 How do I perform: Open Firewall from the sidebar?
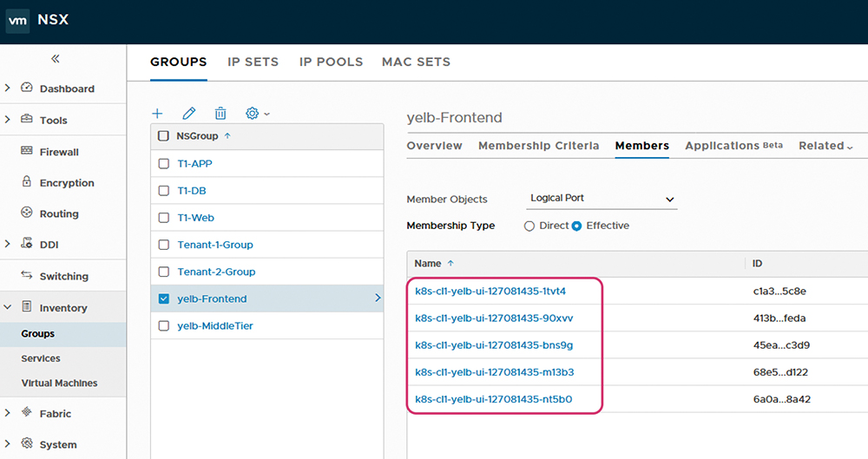pyautogui.click(x=59, y=152)
